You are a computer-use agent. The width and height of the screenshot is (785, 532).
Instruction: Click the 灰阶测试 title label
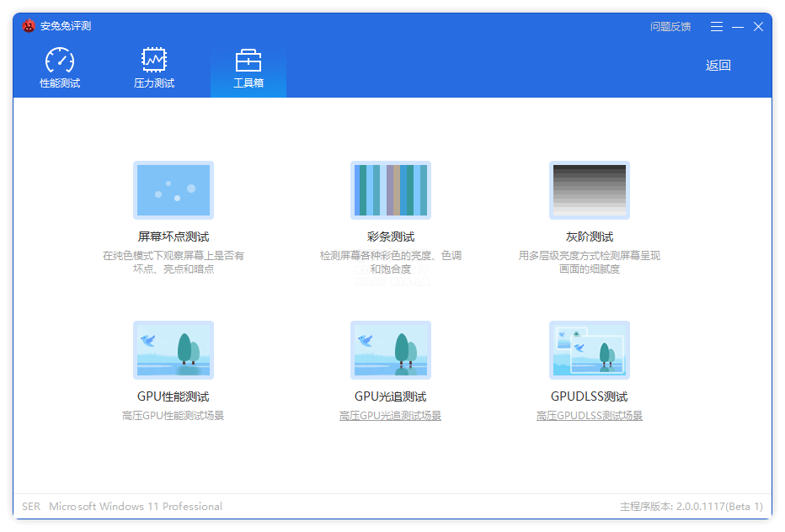pos(590,237)
